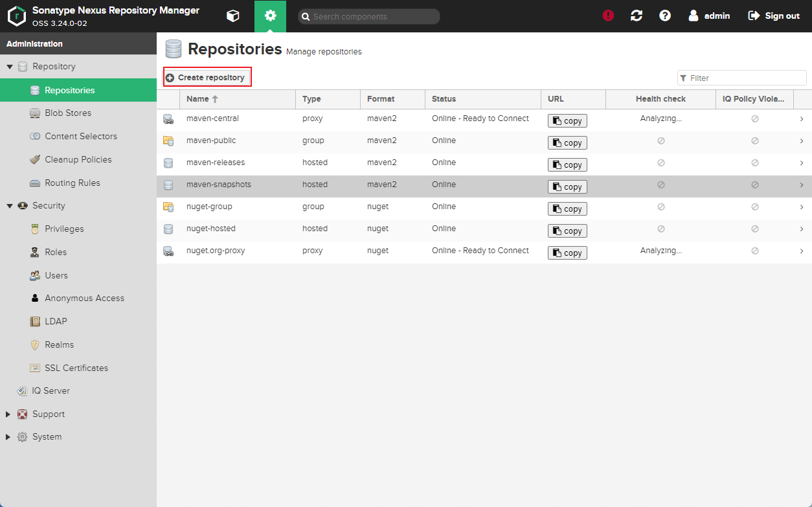Focus the Filter input box

[x=742, y=78]
